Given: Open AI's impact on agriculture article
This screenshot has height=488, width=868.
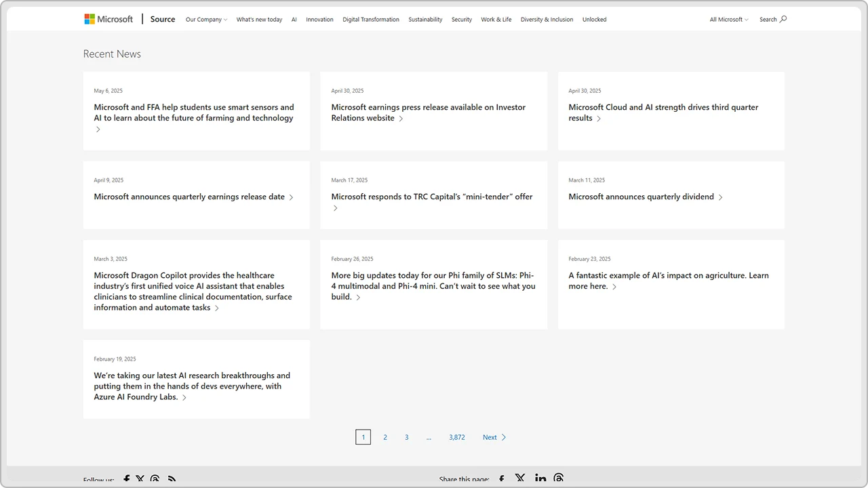Looking at the screenshot, I should tap(669, 281).
